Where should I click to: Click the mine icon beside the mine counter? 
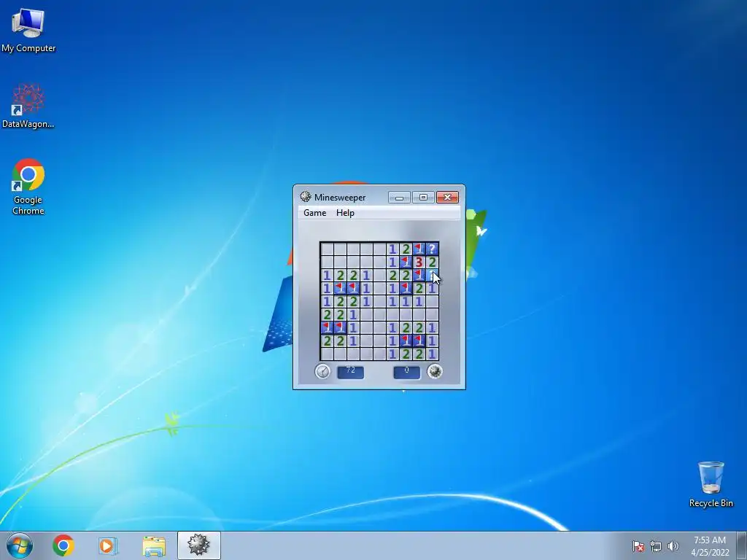(x=435, y=371)
